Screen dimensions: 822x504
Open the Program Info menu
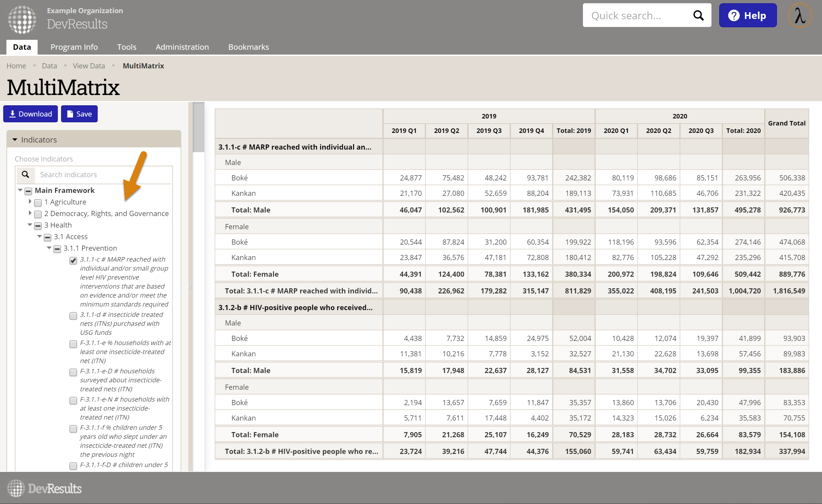[74, 47]
